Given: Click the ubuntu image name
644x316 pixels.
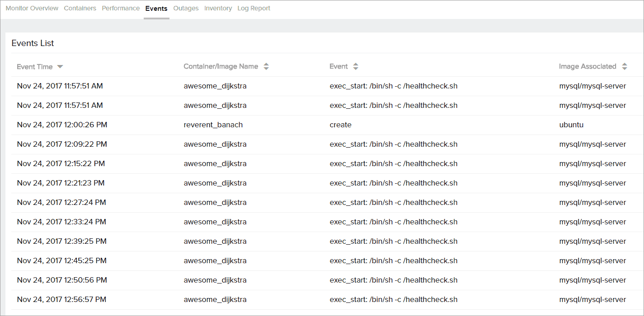Looking at the screenshot, I should [x=571, y=125].
